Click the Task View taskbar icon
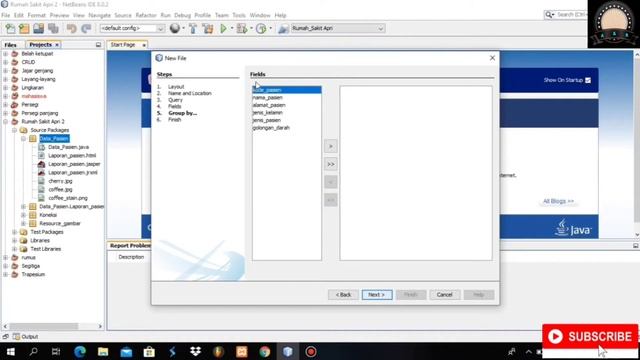The width and height of the screenshot is (640, 360). (56, 351)
